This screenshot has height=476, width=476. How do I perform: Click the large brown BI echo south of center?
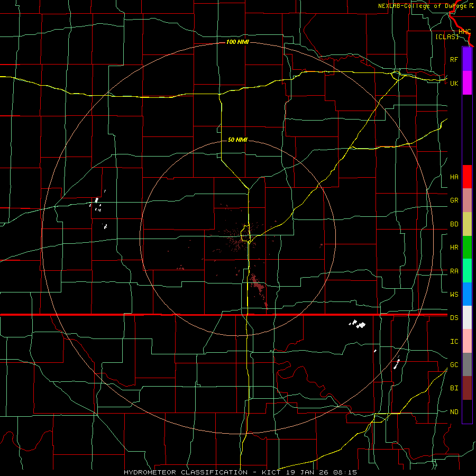tap(258, 286)
